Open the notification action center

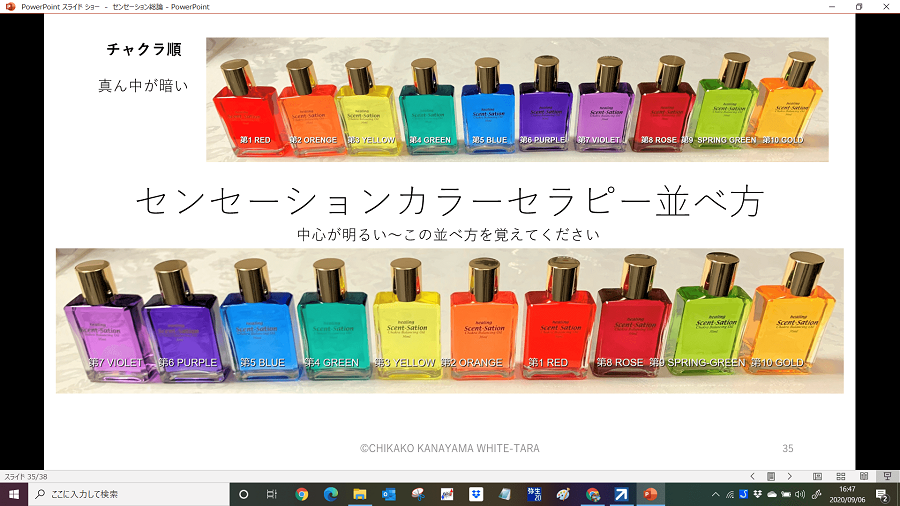pyautogui.click(x=883, y=494)
